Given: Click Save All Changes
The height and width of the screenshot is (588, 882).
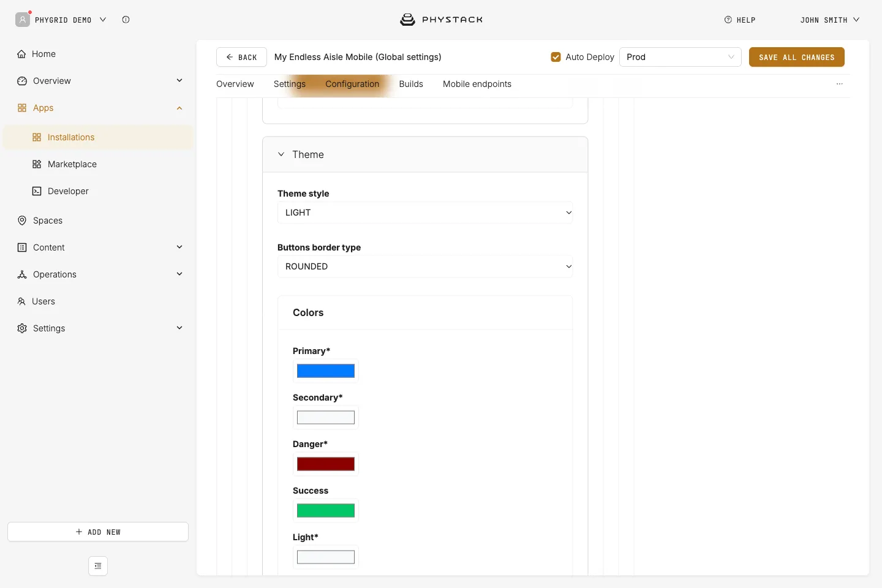Looking at the screenshot, I should pyautogui.click(x=797, y=57).
